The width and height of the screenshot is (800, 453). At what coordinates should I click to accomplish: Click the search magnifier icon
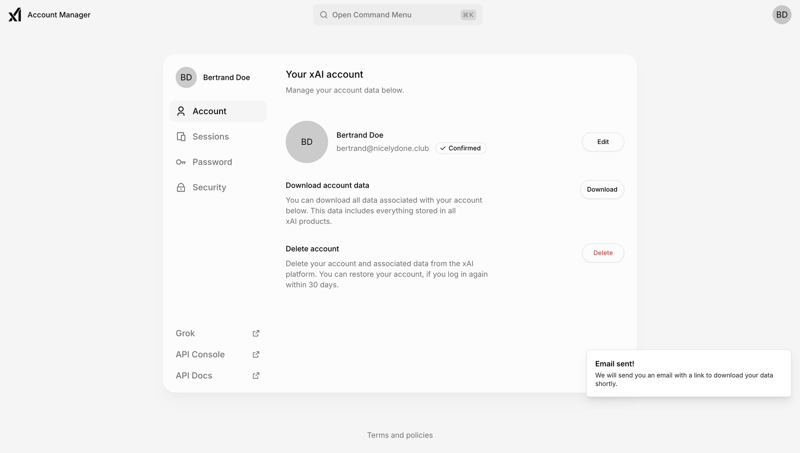pyautogui.click(x=323, y=15)
